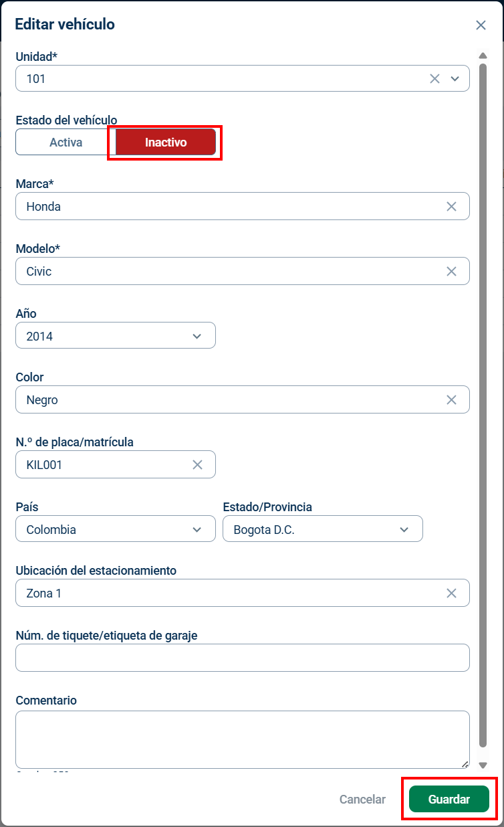The height and width of the screenshot is (827, 504).
Task: Set vehicle status to Inactivo
Action: click(x=166, y=143)
